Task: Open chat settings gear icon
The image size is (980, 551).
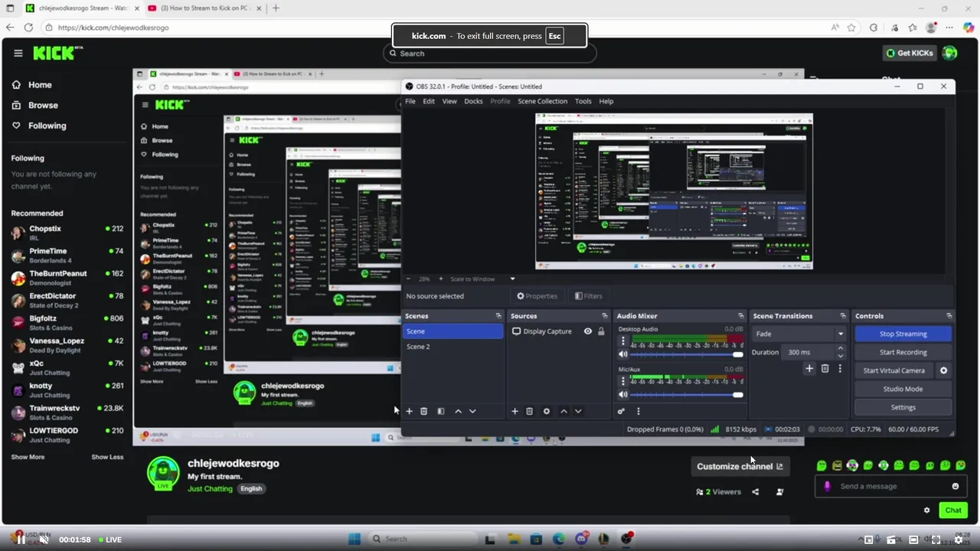Action: pyautogui.click(x=926, y=510)
